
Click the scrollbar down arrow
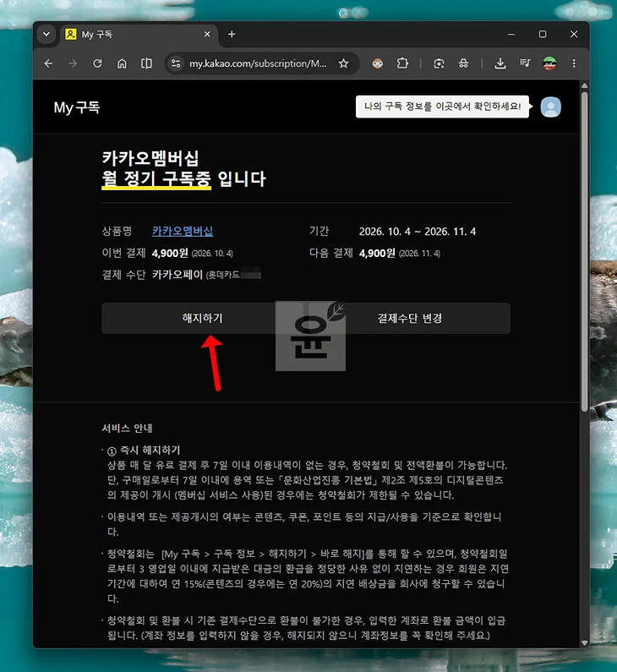tap(584, 643)
